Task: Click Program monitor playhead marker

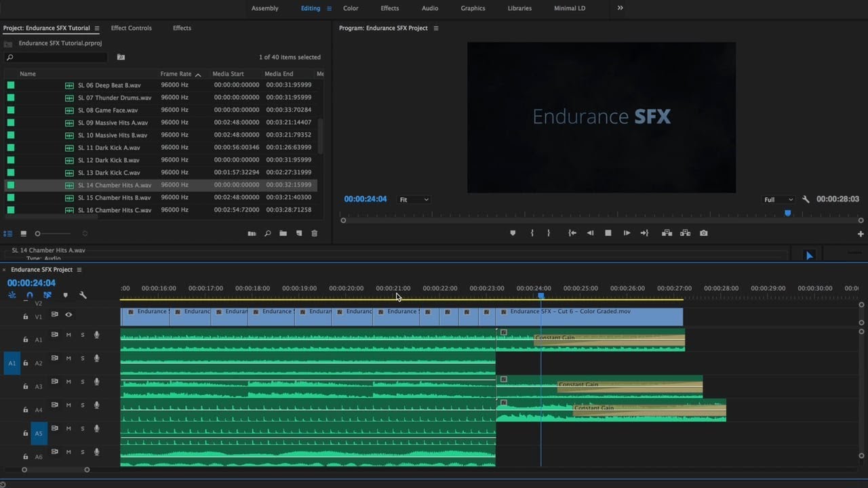Action: (x=787, y=213)
